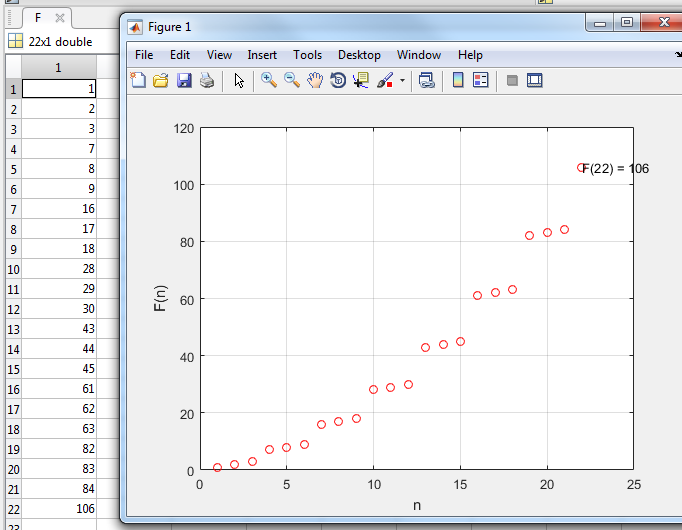Select column header 1 in variable editor
This screenshot has width=682, height=530.
tap(58, 67)
